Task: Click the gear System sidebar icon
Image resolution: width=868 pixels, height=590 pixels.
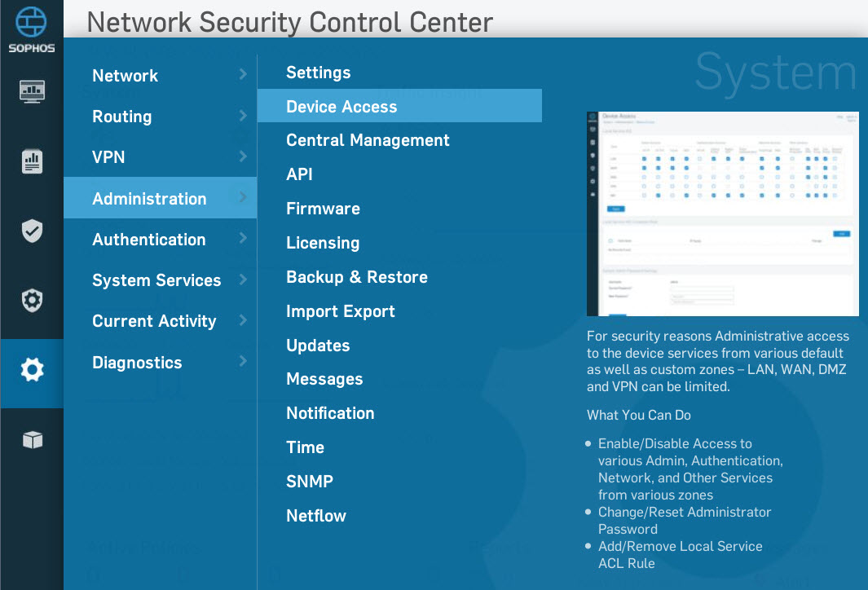Action: 32,372
